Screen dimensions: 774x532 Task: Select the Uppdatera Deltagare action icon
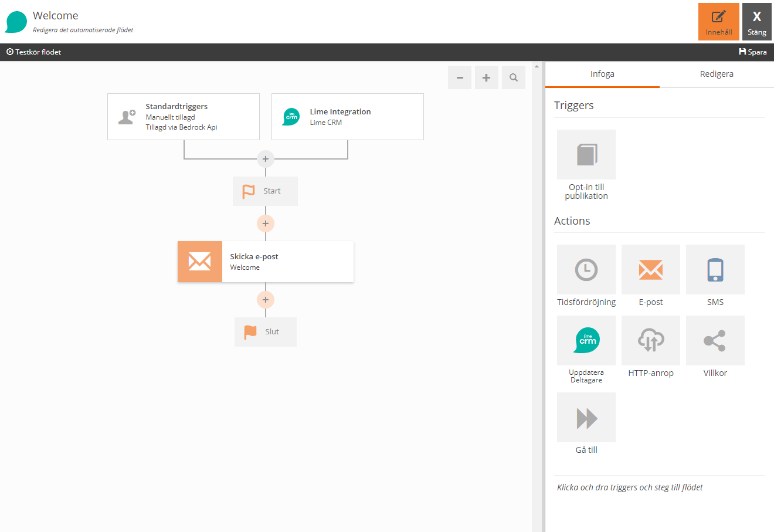586,340
